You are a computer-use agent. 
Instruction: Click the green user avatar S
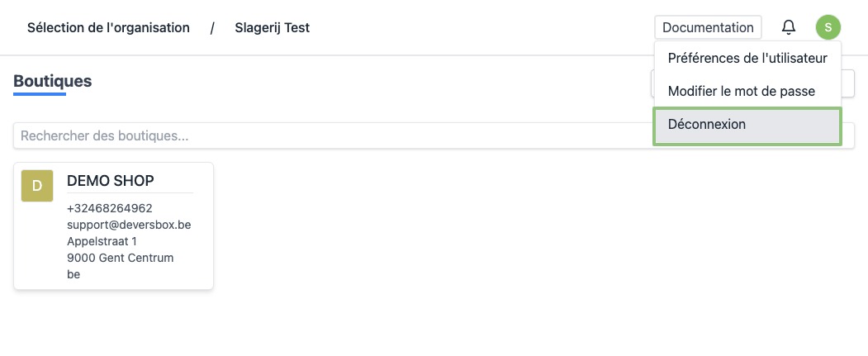(828, 27)
